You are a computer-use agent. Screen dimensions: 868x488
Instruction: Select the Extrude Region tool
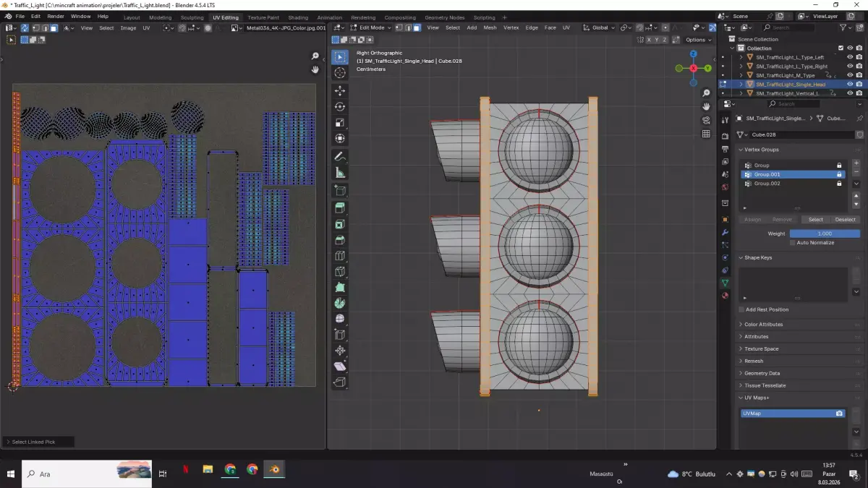(340, 208)
